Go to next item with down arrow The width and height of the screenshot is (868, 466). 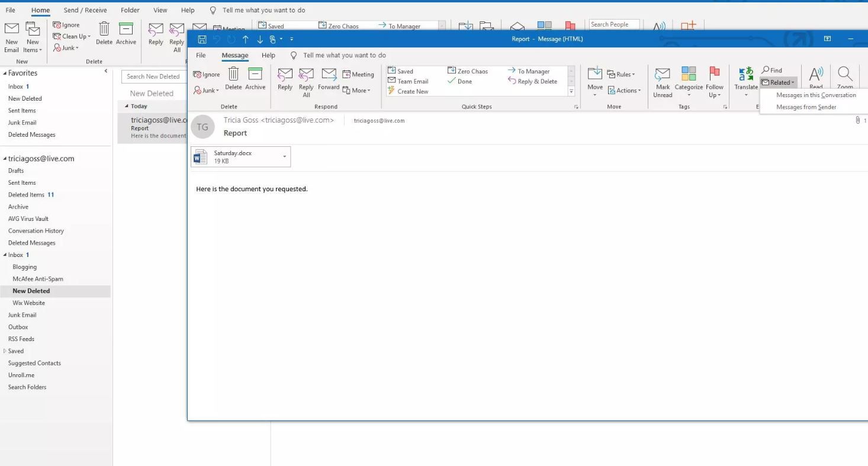(x=259, y=40)
